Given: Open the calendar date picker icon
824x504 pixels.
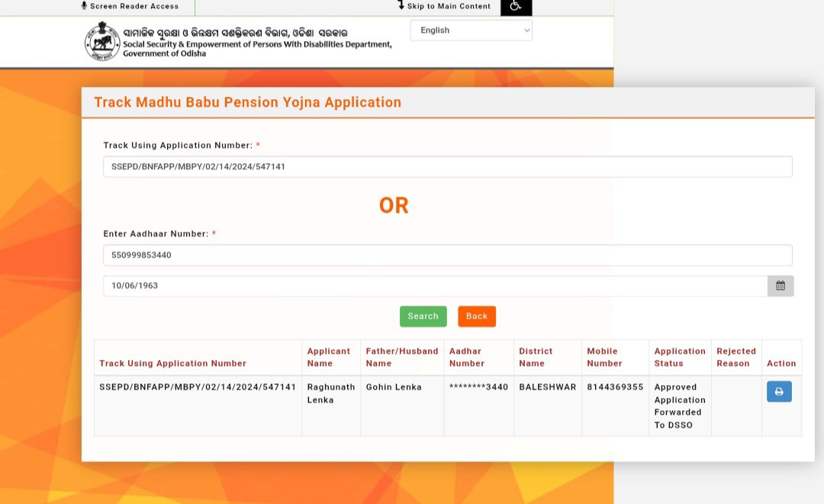Looking at the screenshot, I should tap(781, 286).
